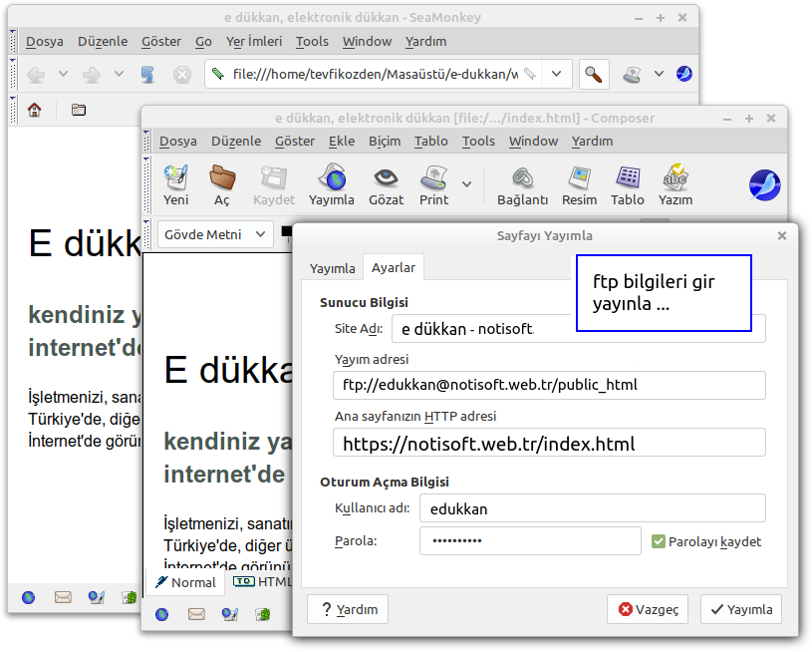This screenshot has height=652, width=812.
Task: Expand the Print button dropdown arrow
Action: [466, 184]
